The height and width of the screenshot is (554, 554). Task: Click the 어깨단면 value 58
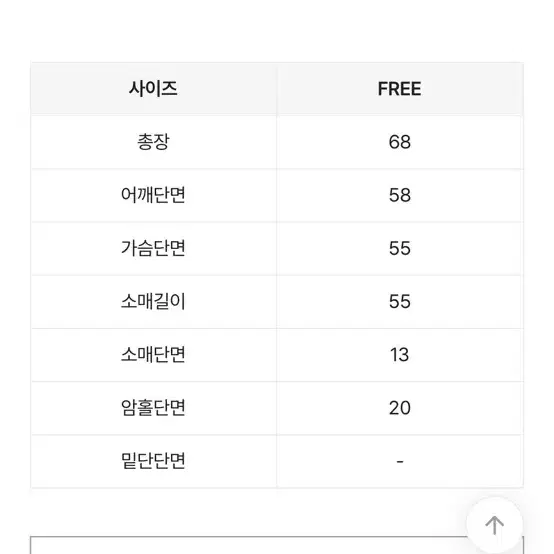tap(400, 195)
